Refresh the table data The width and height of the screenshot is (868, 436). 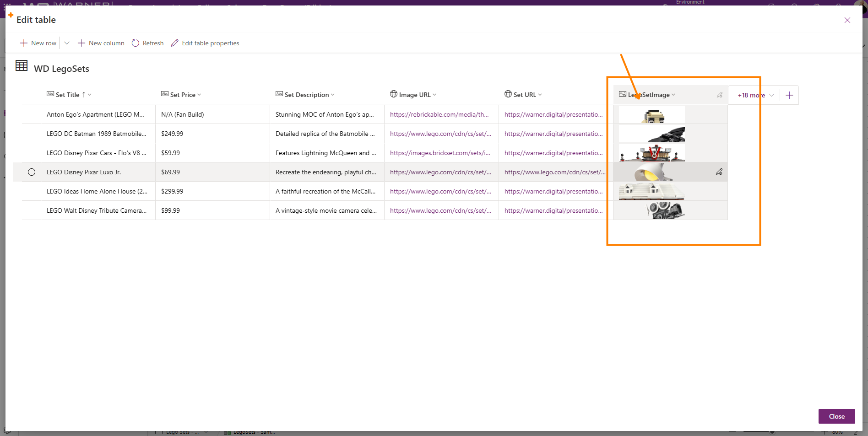tap(148, 43)
